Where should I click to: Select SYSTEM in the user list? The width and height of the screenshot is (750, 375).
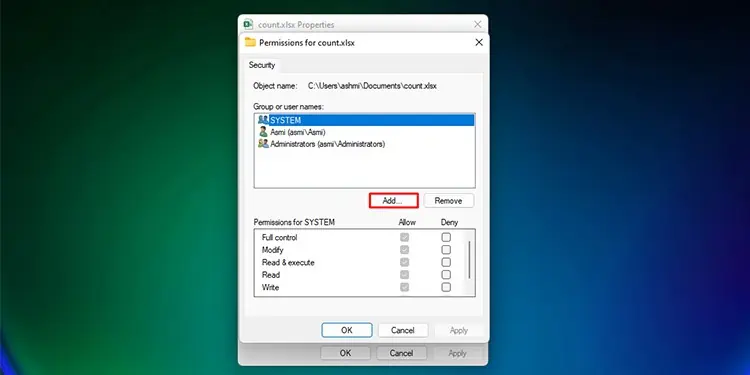[x=364, y=120]
